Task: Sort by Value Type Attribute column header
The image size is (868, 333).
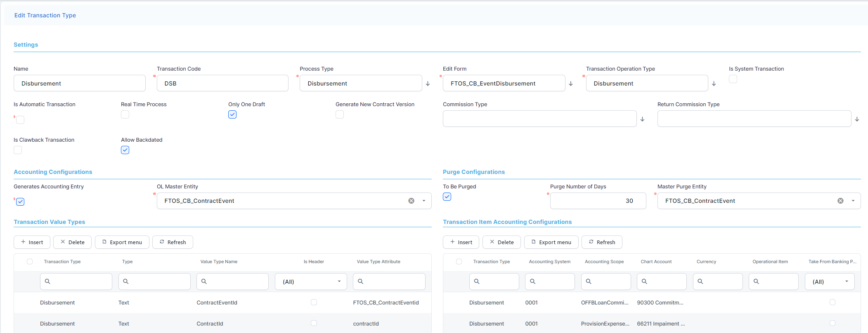Action: click(x=378, y=262)
